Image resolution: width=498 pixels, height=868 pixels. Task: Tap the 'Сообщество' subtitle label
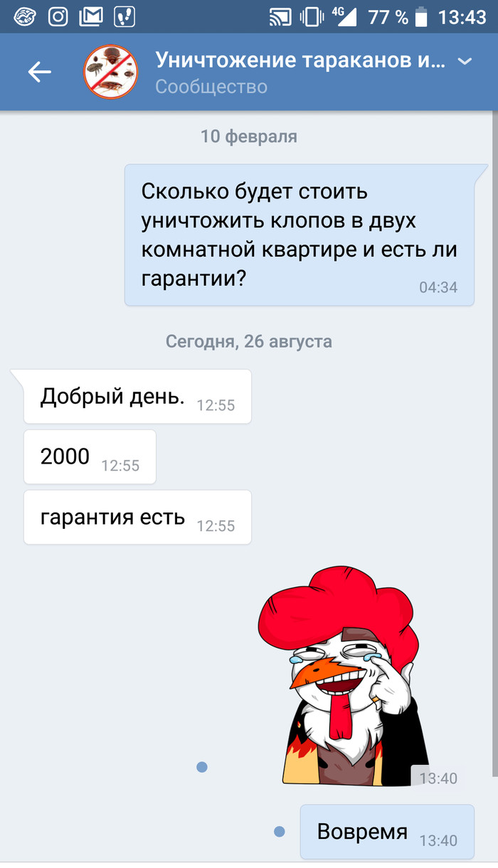(x=211, y=87)
